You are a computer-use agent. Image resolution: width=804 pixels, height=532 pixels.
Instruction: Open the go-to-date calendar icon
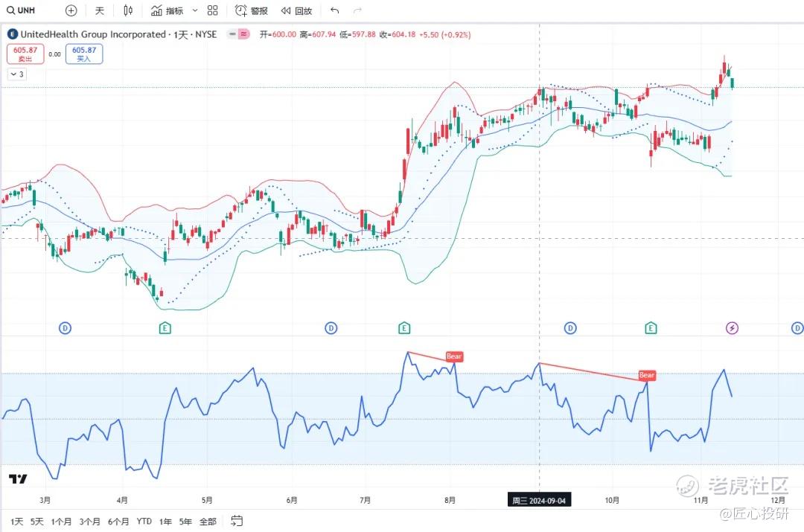[237, 522]
